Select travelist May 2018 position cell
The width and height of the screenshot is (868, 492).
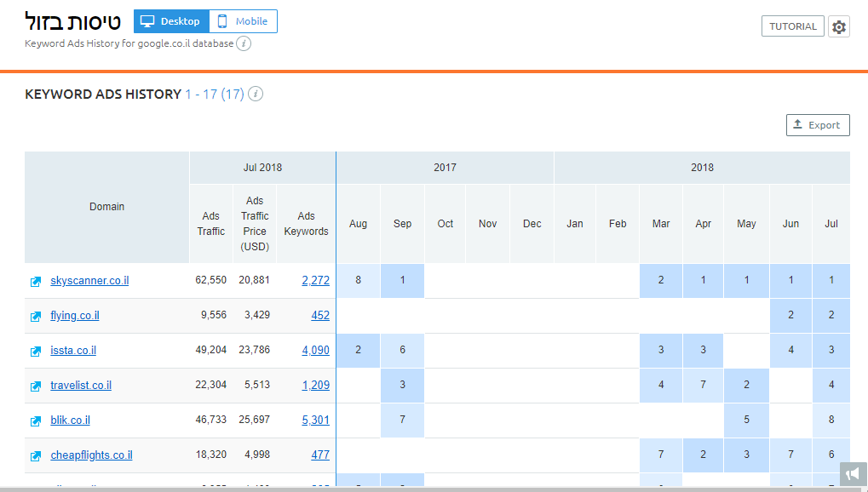point(746,386)
